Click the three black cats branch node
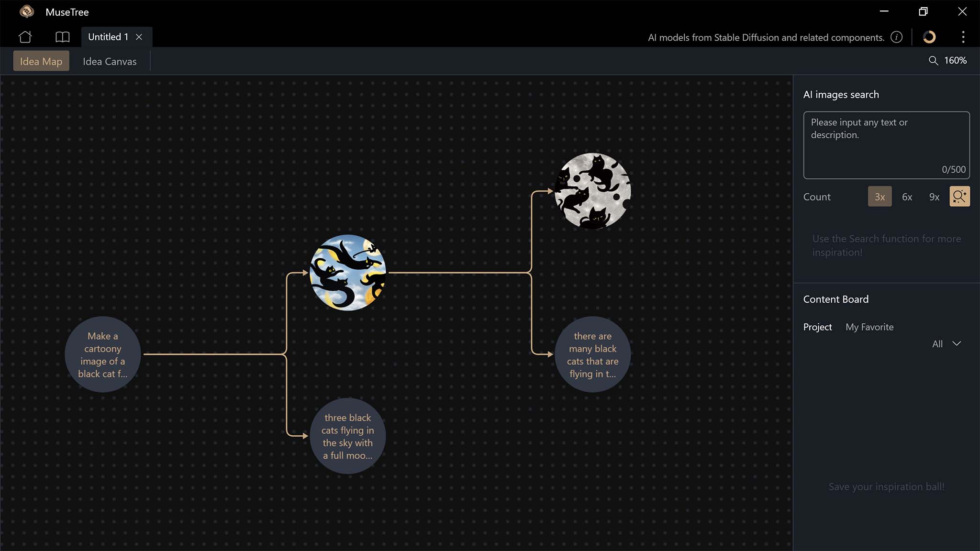The height and width of the screenshot is (551, 980). (348, 436)
